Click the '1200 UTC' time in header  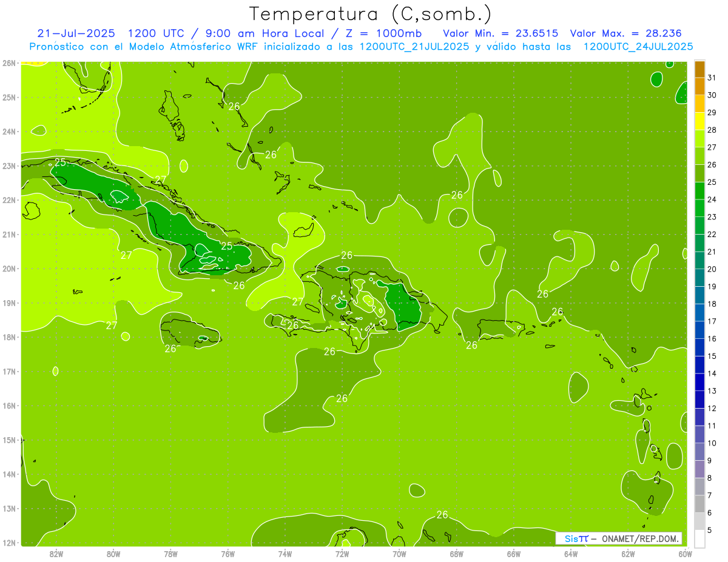coord(158,33)
